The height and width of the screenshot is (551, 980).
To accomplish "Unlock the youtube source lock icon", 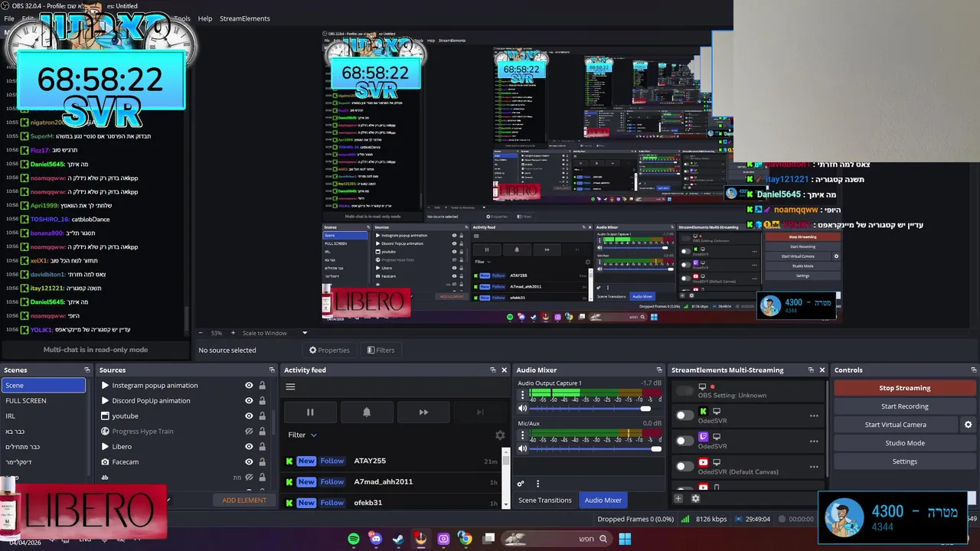I will (262, 416).
